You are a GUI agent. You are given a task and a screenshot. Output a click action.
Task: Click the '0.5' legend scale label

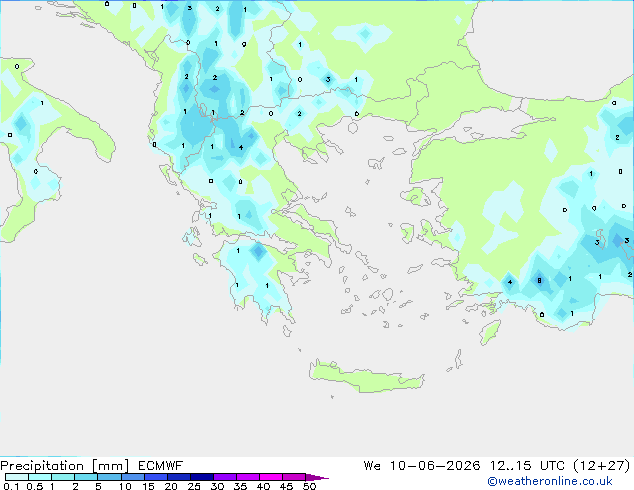click(35, 486)
